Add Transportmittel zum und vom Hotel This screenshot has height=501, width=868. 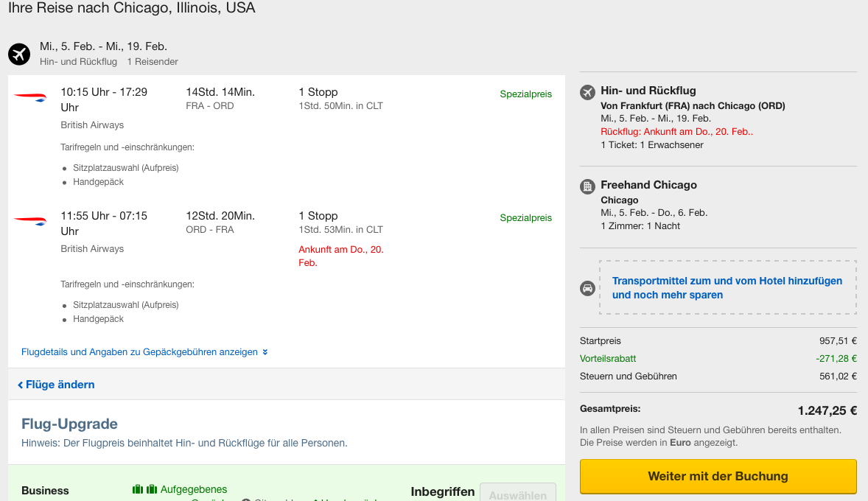tap(727, 288)
